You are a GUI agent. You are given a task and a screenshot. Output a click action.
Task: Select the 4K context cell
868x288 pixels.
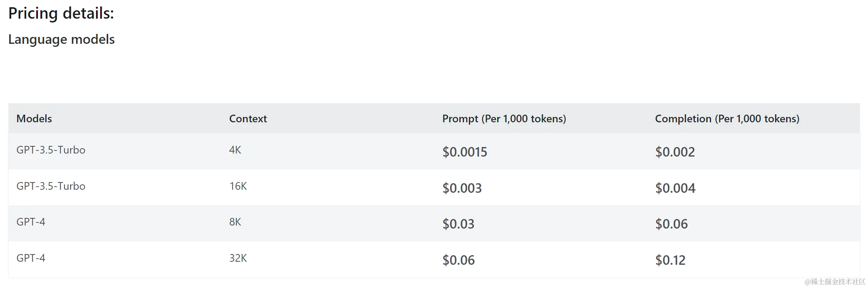tap(235, 150)
